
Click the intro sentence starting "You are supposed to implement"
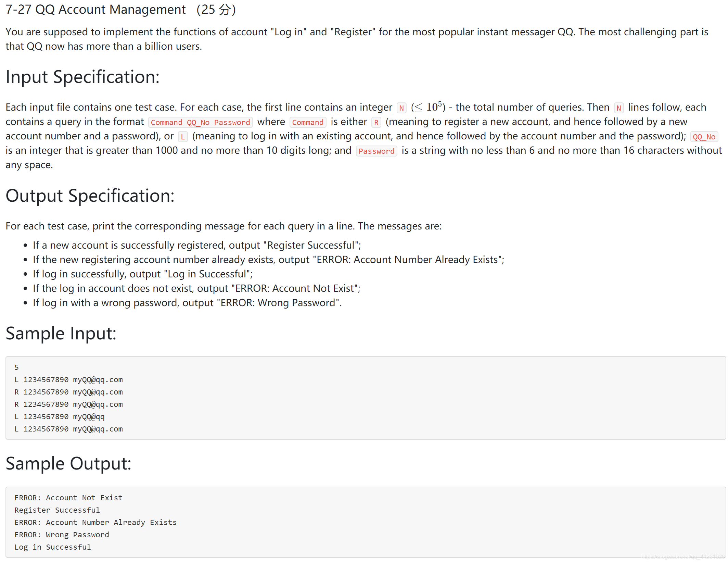coord(357,39)
